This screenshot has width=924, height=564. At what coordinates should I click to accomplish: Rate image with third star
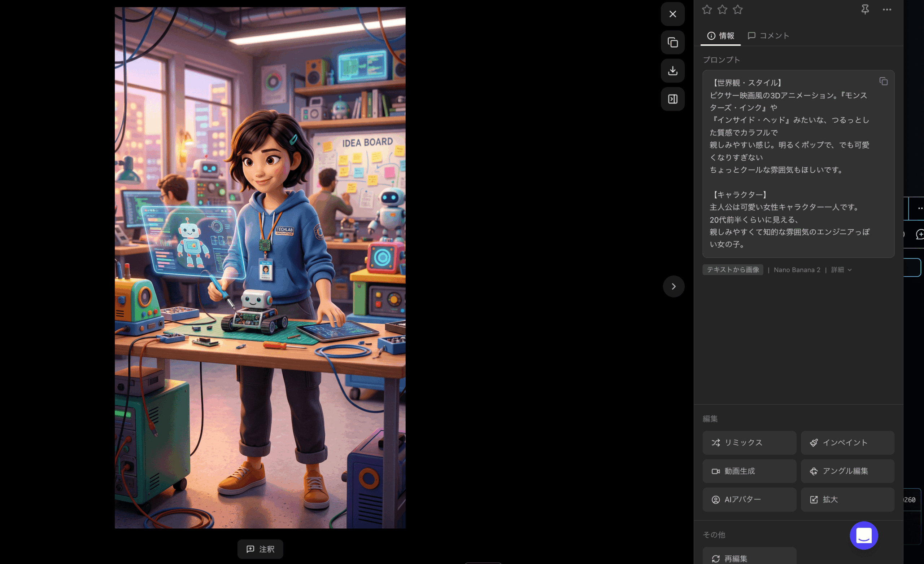pos(737,9)
